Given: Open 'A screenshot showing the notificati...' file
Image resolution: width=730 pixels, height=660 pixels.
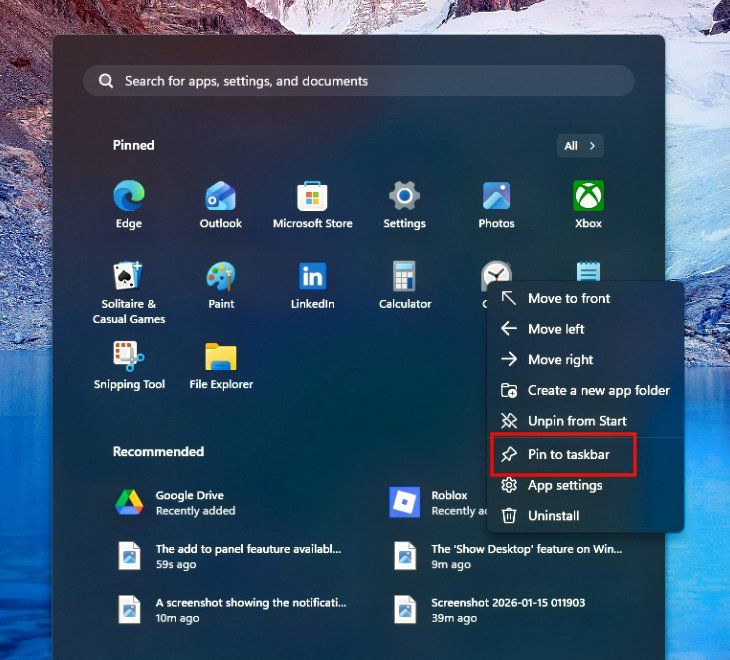Looking at the screenshot, I should [x=232, y=610].
